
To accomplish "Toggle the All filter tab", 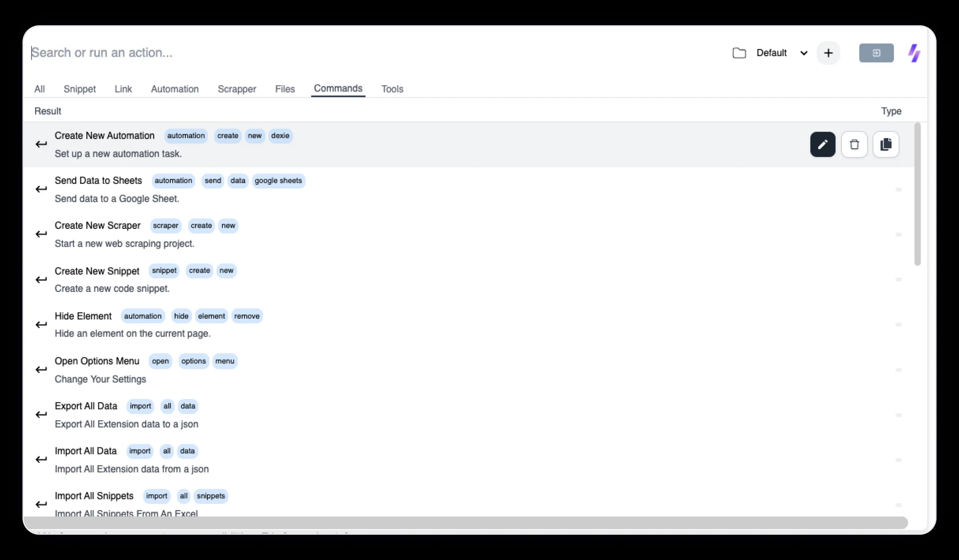I will pyautogui.click(x=39, y=89).
